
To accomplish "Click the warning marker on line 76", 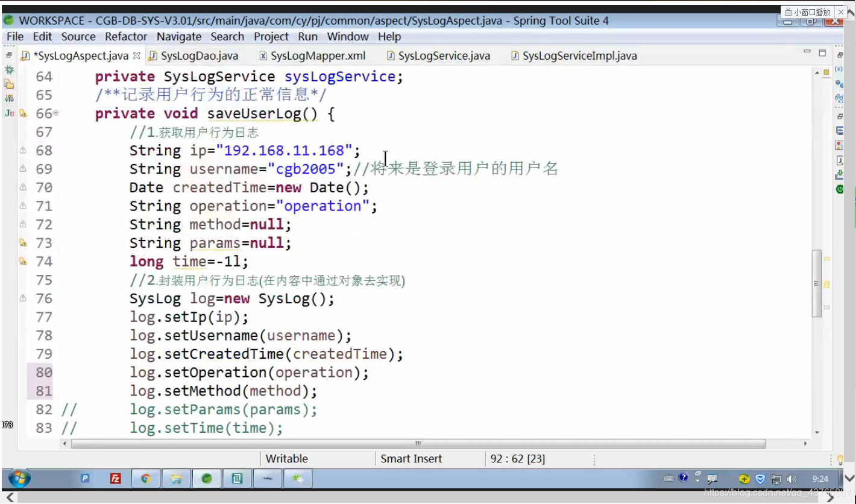I will (x=23, y=298).
